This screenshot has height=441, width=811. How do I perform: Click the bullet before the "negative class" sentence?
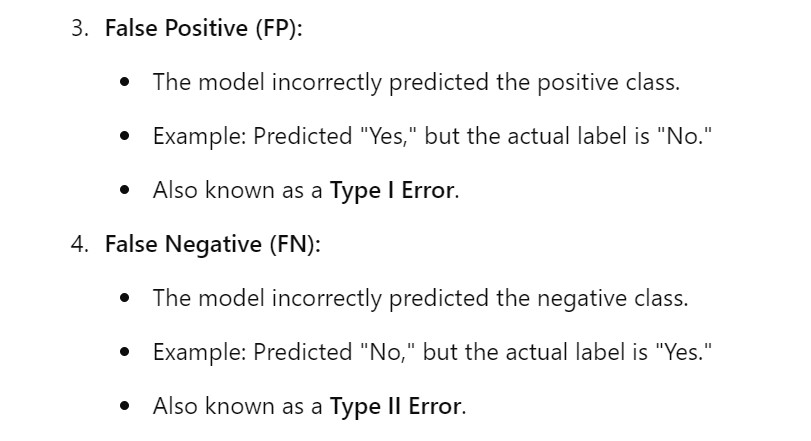pyautogui.click(x=125, y=299)
